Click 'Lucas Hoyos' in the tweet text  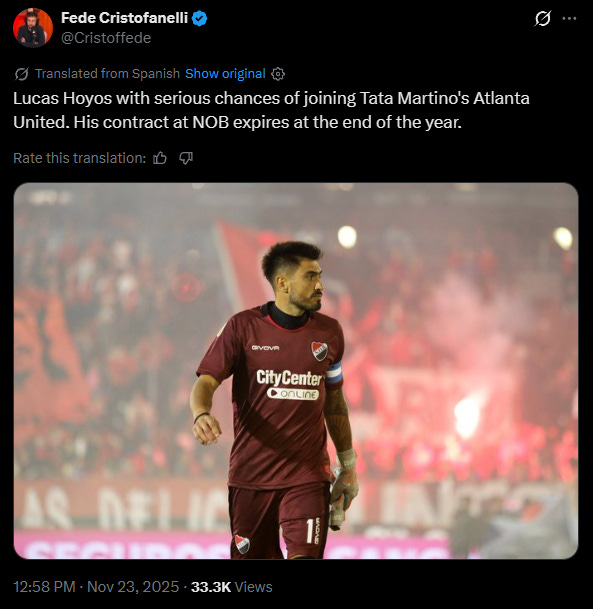click(63, 98)
